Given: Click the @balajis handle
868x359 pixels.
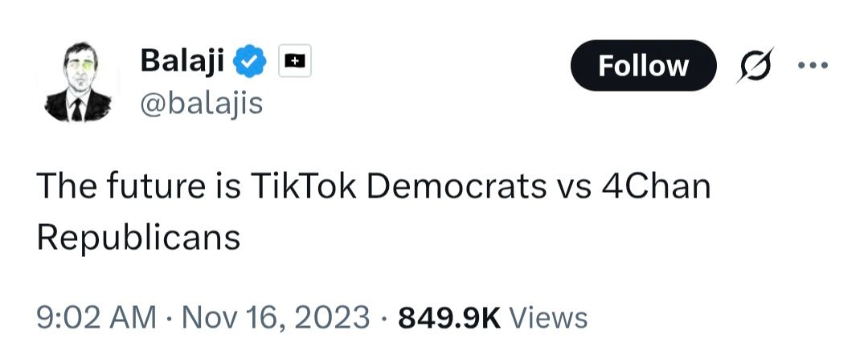Looking at the screenshot, I should coord(202,103).
